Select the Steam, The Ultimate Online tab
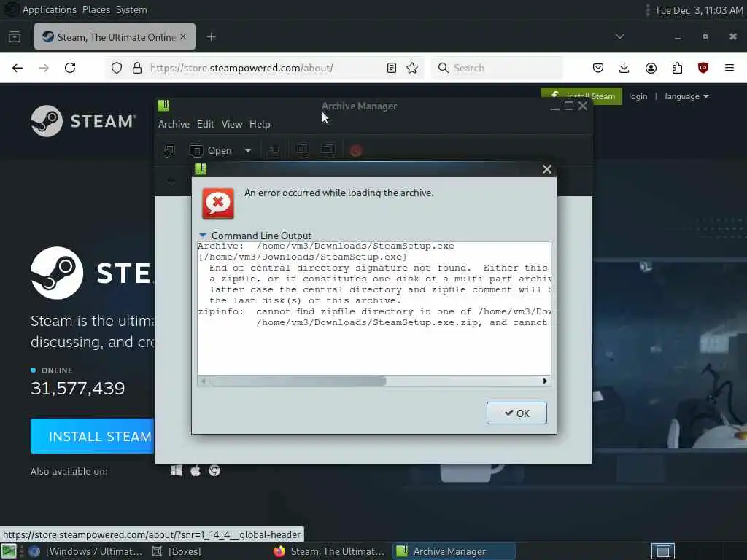 point(115,36)
